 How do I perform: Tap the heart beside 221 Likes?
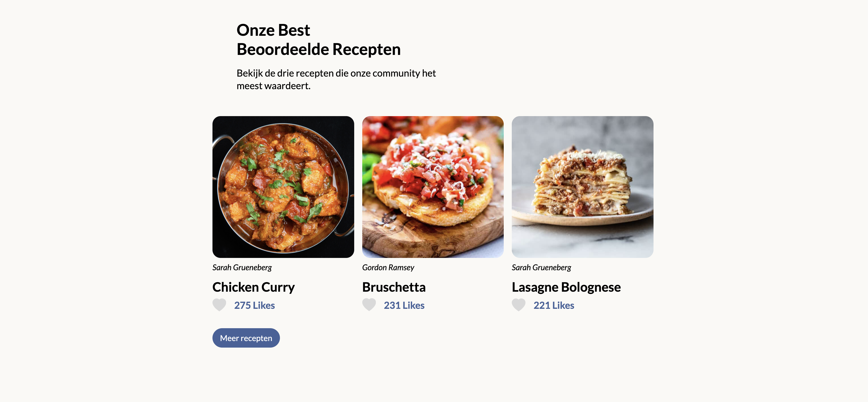518,305
